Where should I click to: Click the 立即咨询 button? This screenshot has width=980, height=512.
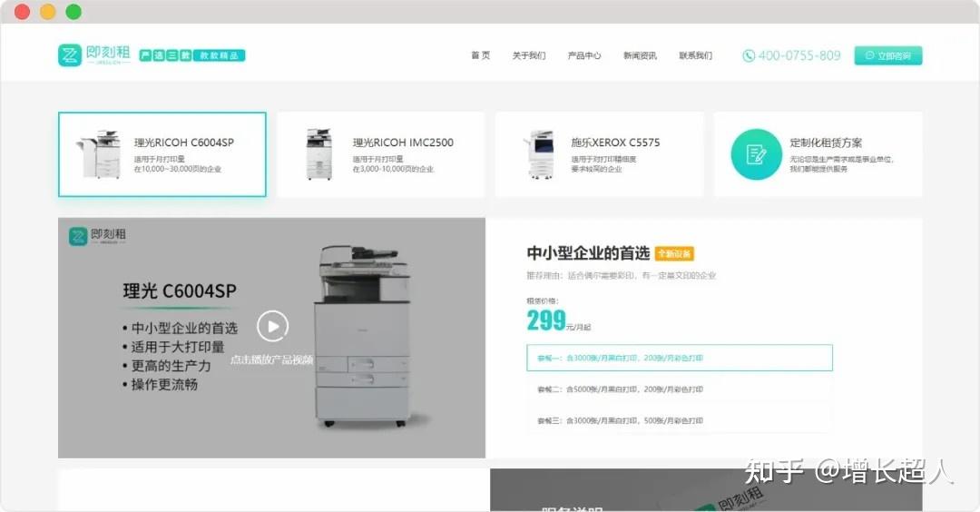coord(888,55)
